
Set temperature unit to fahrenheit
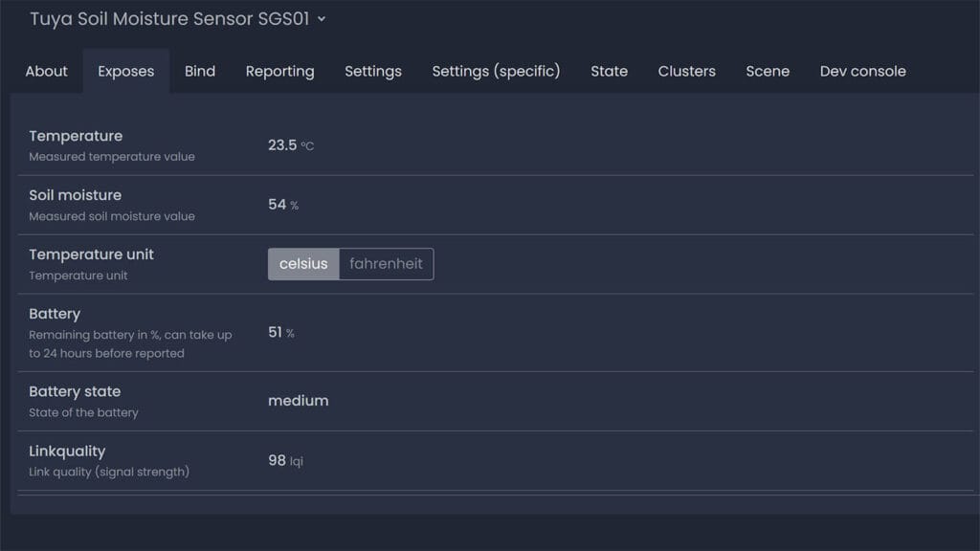click(387, 264)
